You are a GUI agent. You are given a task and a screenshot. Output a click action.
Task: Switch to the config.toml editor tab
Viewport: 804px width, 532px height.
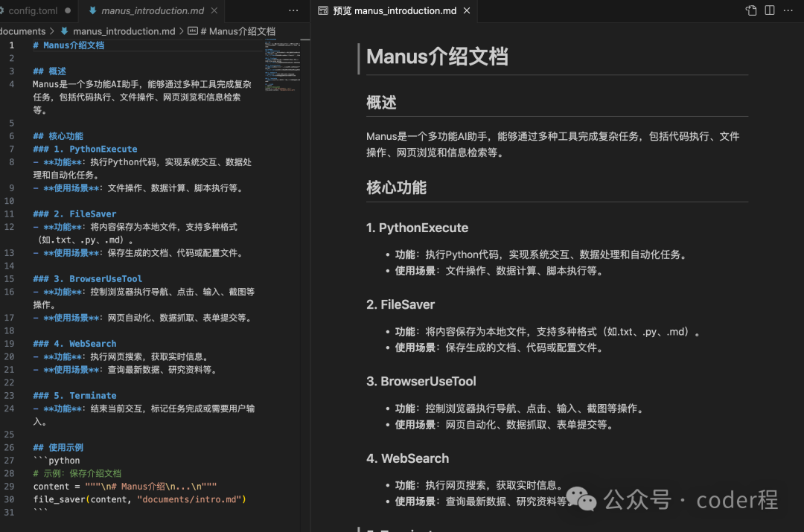(35, 10)
